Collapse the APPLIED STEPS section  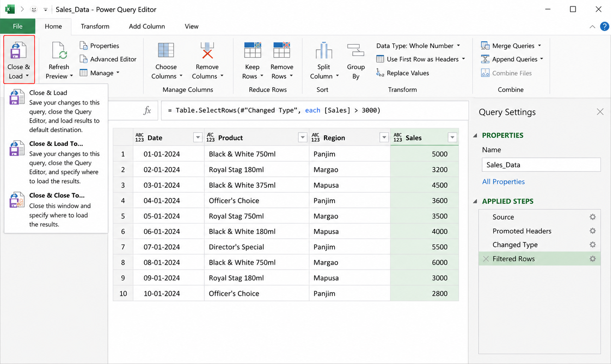475,201
